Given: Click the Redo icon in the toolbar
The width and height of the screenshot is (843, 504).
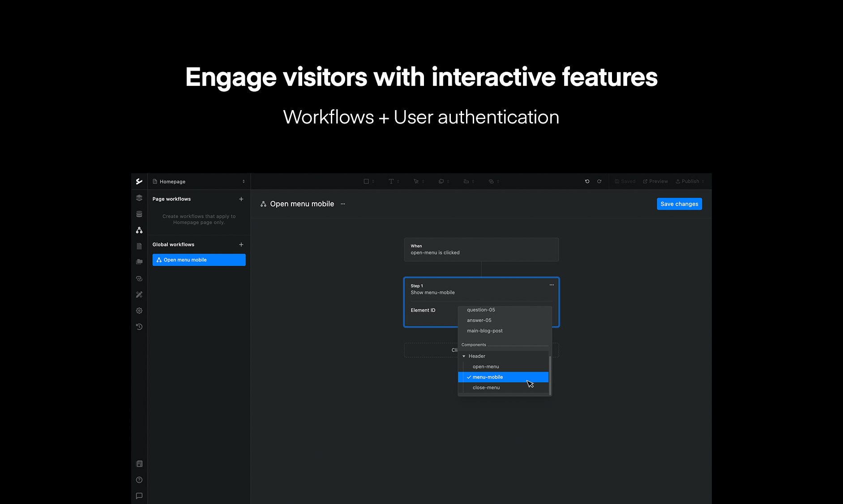Looking at the screenshot, I should (x=599, y=181).
